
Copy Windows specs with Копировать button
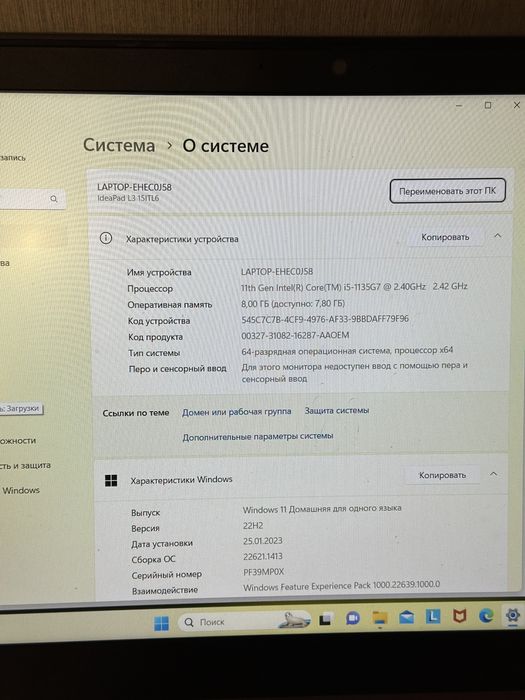tap(442, 475)
